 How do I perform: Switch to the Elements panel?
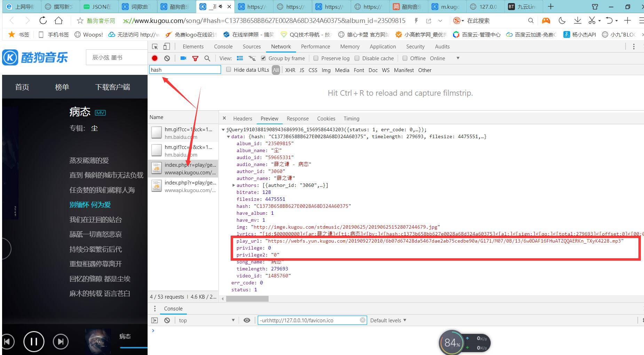(193, 47)
